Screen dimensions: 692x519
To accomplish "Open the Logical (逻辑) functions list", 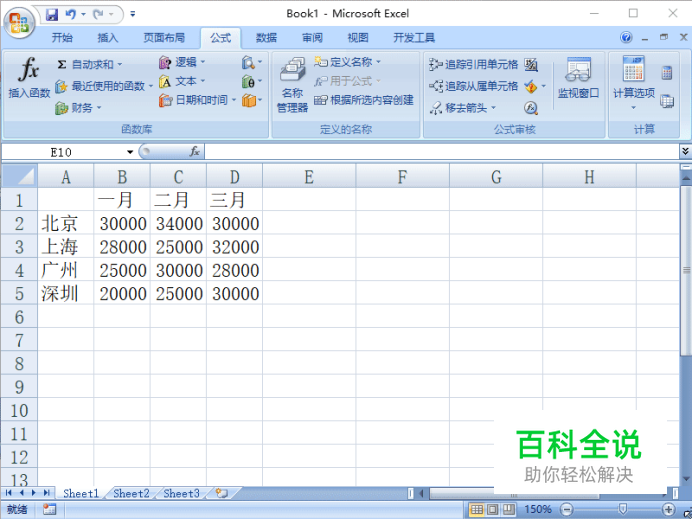I will pyautogui.click(x=182, y=62).
